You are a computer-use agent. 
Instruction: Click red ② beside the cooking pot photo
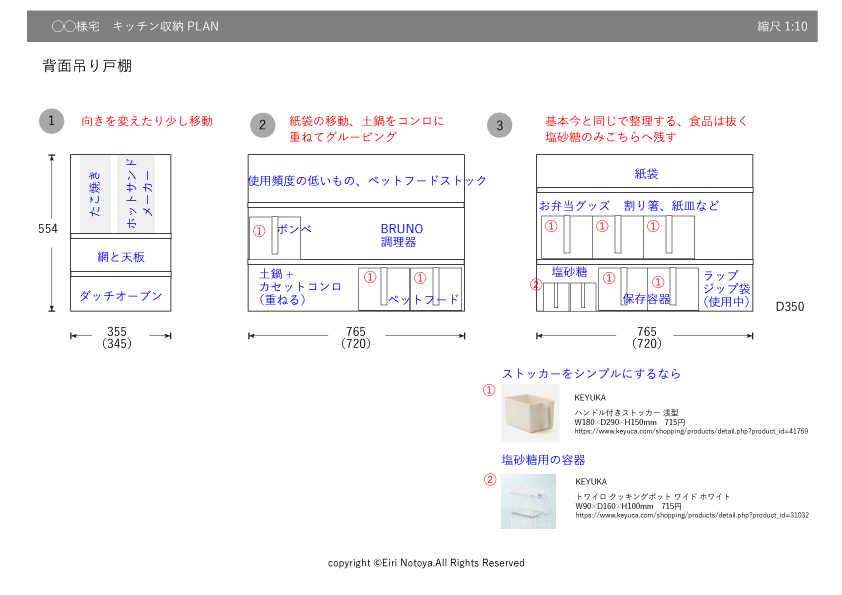point(489,479)
